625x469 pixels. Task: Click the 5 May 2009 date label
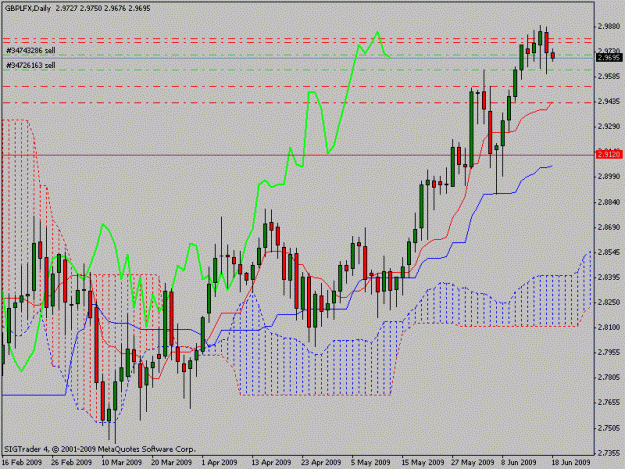[x=371, y=462]
